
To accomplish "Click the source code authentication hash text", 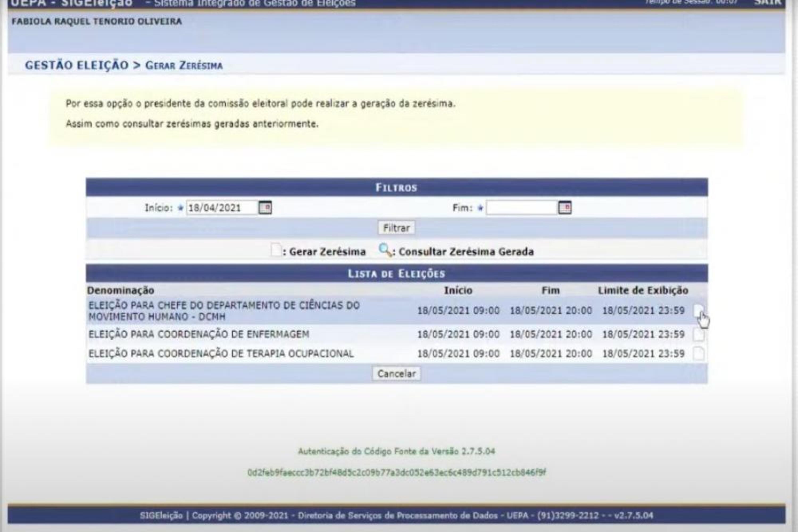I will 396,473.
